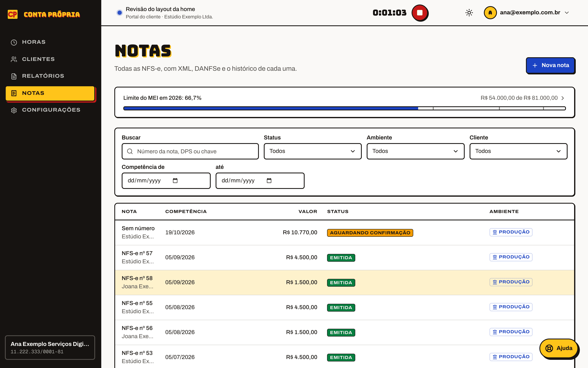Click the clock icon beside Horas

click(14, 42)
